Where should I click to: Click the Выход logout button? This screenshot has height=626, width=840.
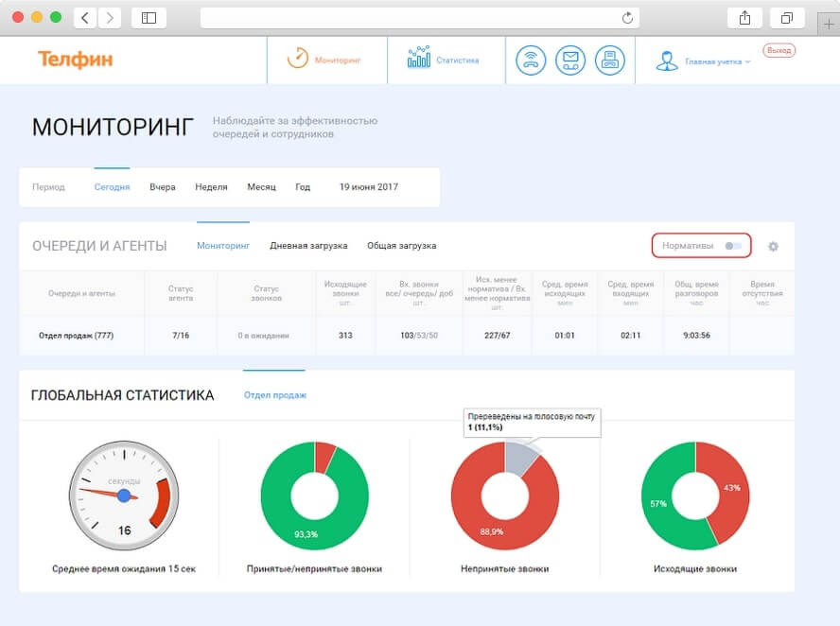coord(778,49)
